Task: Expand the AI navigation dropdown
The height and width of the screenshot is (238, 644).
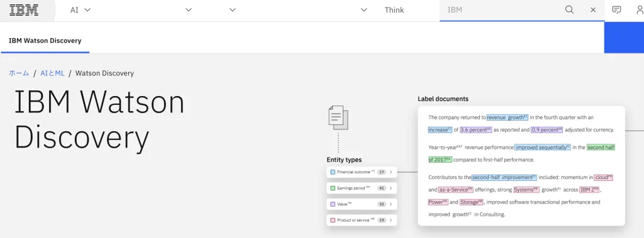Action: click(x=80, y=10)
